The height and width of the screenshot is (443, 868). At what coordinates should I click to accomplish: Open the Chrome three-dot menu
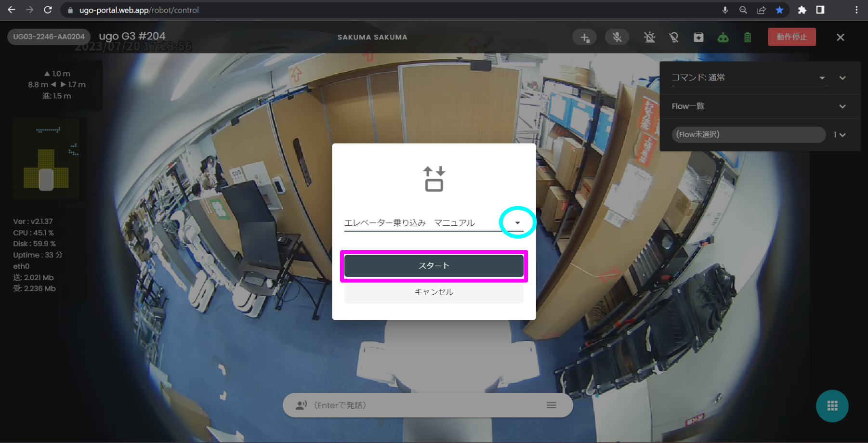click(856, 10)
